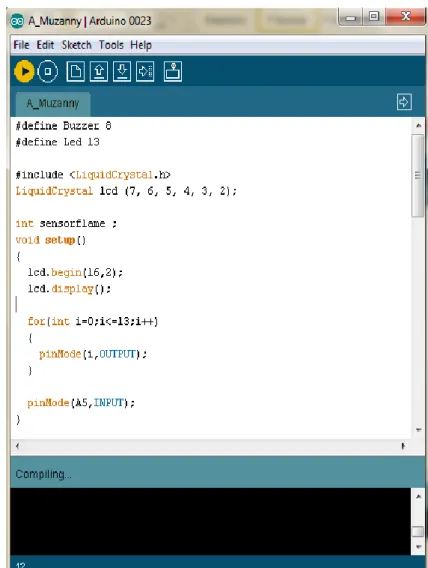Open the File menu
This screenshot has width=428, height=568.
tap(21, 45)
